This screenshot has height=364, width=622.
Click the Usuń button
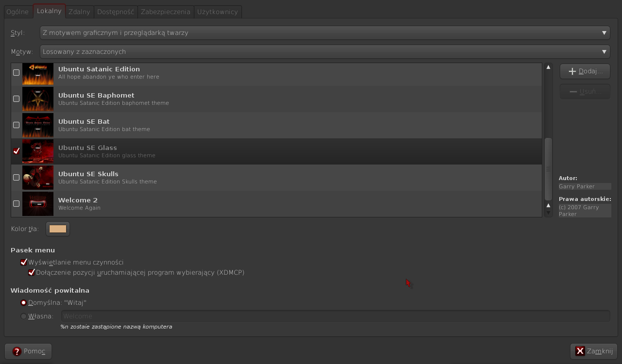coord(585,92)
